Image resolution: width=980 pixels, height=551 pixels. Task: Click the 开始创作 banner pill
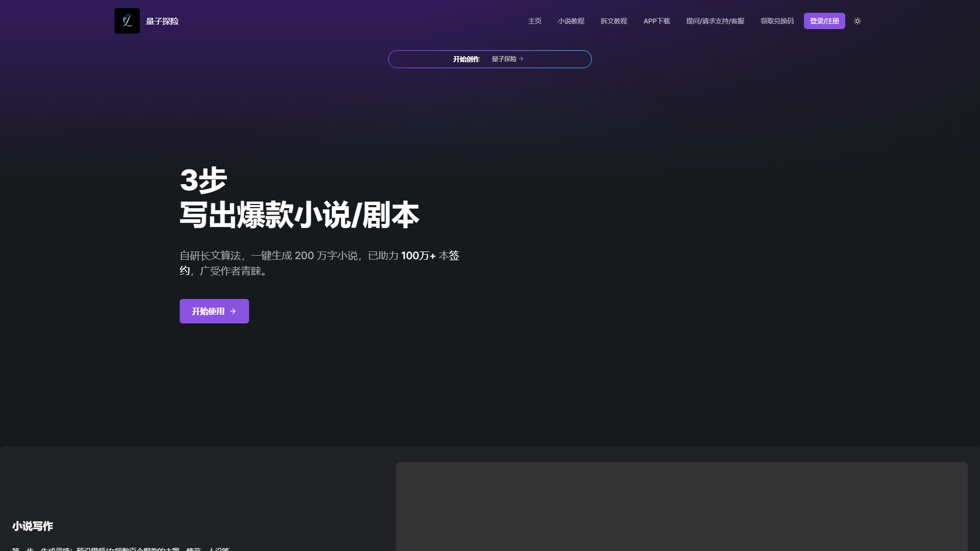(465, 59)
